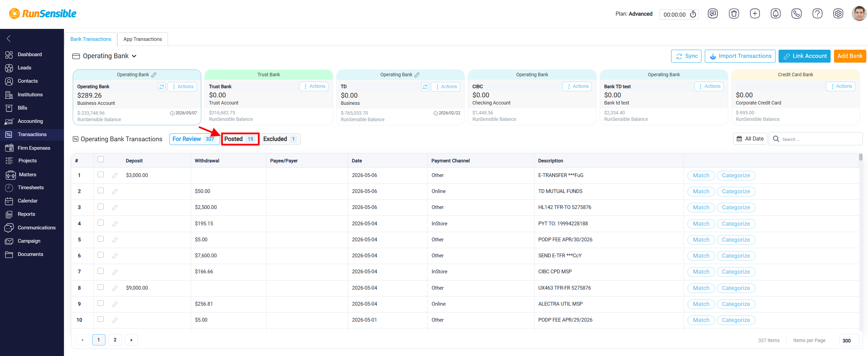This screenshot has width=868, height=356.
Task: Click the transactions Search field
Action: (x=816, y=139)
